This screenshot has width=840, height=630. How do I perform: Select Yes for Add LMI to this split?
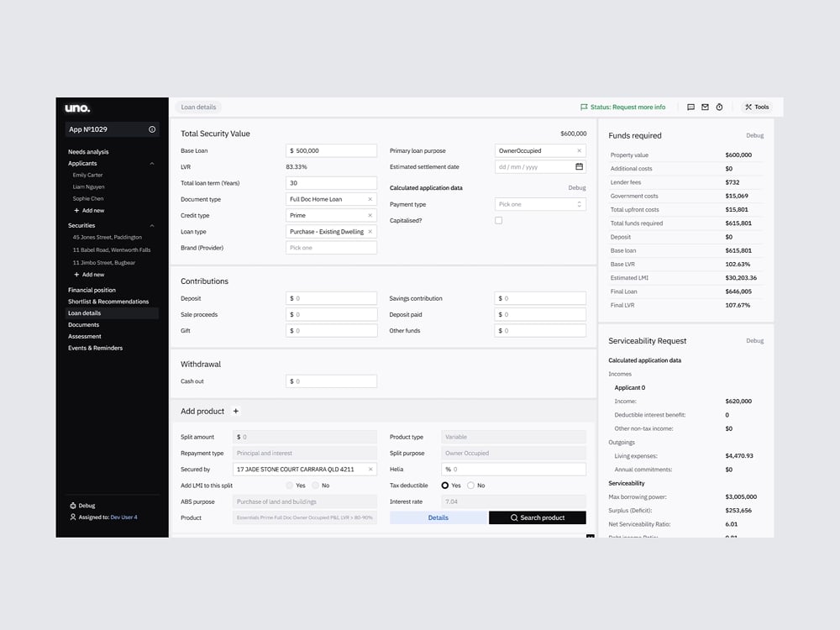pyautogui.click(x=290, y=486)
